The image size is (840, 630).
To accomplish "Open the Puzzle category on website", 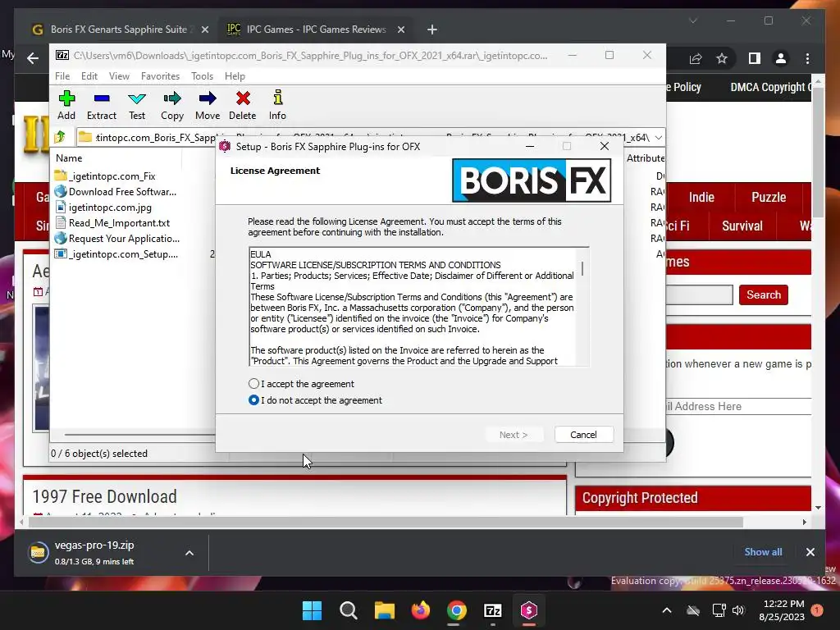I will (768, 197).
